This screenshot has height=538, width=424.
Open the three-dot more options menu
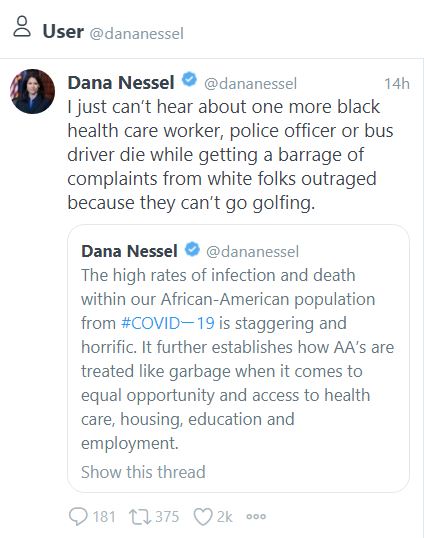[x=256, y=516]
